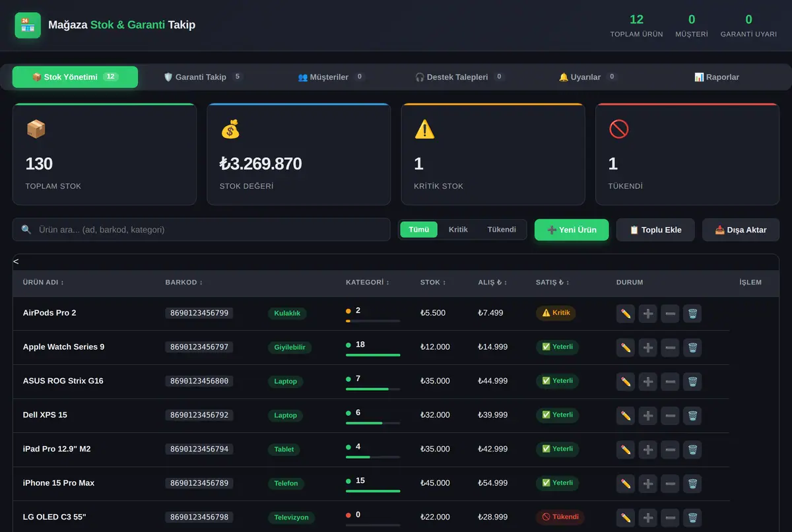Switch the filter to Tükendi
The height and width of the screenshot is (532, 792).
coord(502,230)
